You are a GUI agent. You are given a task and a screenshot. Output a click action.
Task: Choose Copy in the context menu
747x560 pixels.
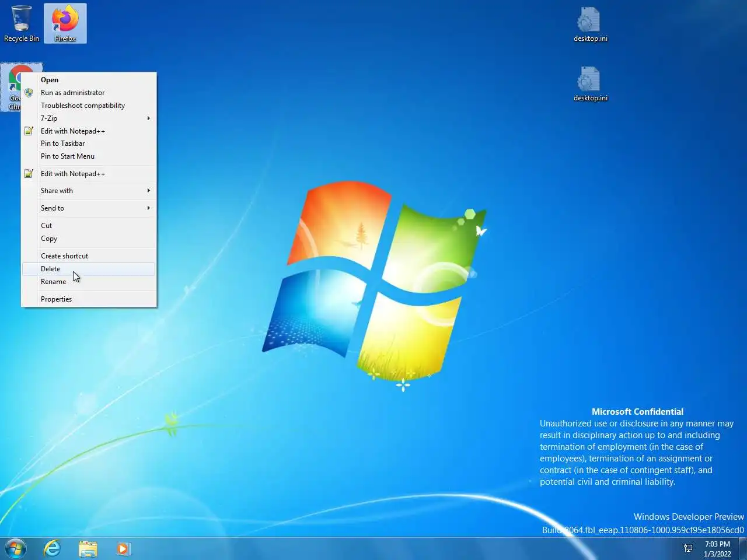[89, 239]
